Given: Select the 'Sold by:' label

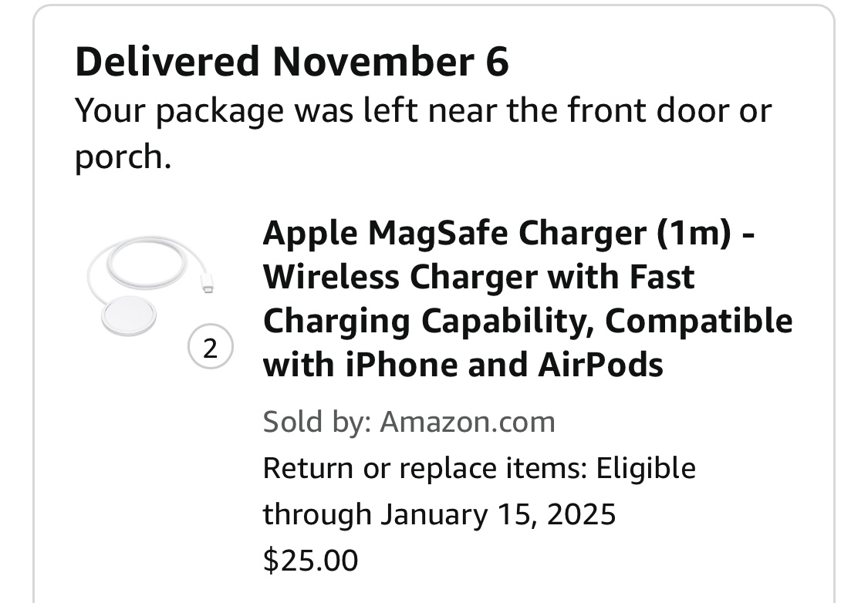Looking at the screenshot, I should click(317, 422).
